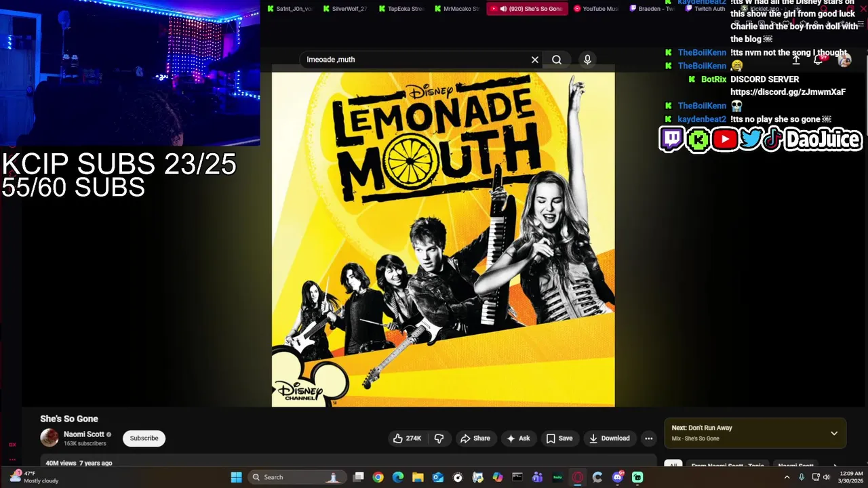868x488 pixels.
Task: Open the weather widget showing 47°F
Action: pos(34,477)
